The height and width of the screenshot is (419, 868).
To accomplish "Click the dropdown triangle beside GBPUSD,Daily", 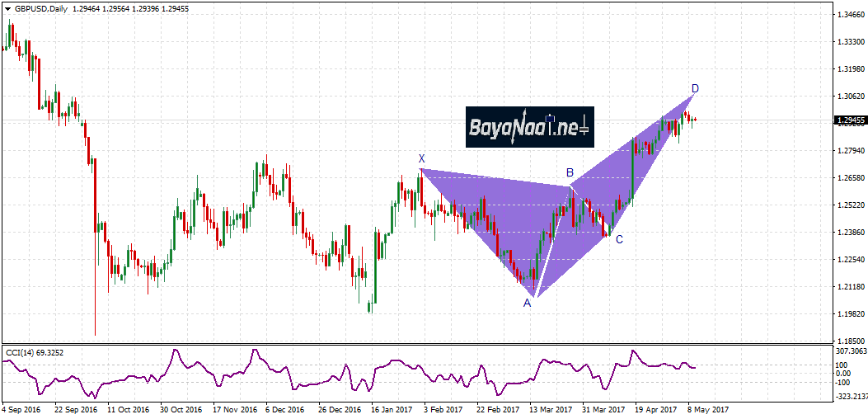I will 7,7.
